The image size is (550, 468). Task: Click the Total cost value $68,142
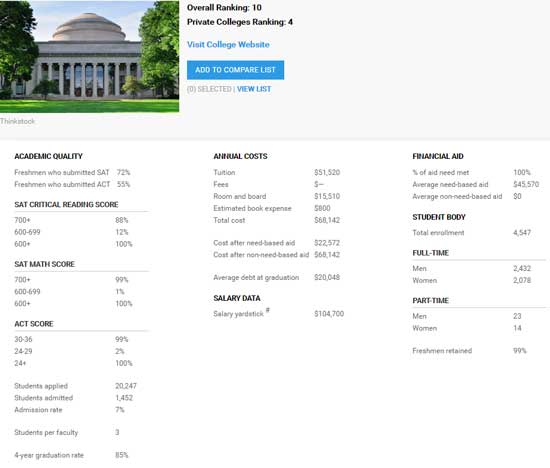327,220
